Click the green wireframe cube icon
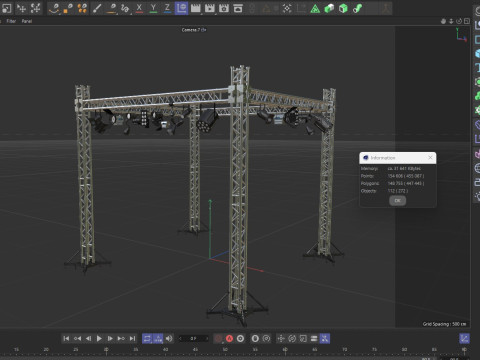Viewport: 480px width, 360px height. [x=343, y=8]
